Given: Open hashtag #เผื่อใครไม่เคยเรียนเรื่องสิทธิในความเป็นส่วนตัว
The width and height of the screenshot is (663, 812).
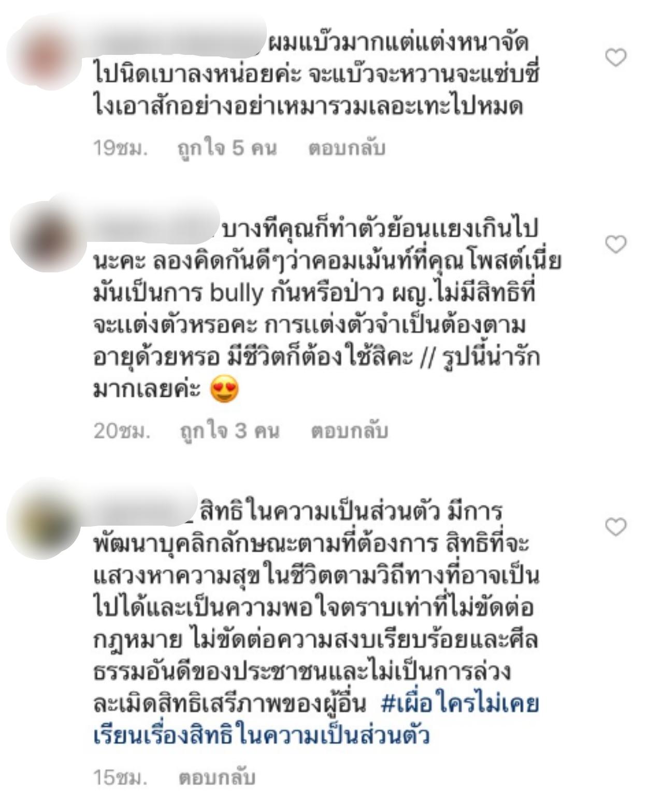Looking at the screenshot, I should [316, 720].
